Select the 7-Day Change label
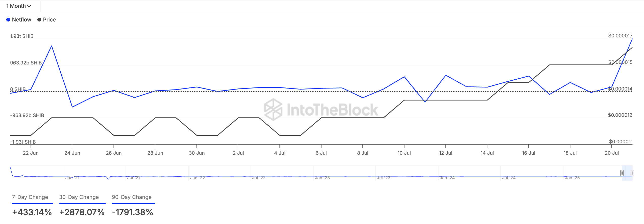The height and width of the screenshot is (224, 644). (30, 197)
